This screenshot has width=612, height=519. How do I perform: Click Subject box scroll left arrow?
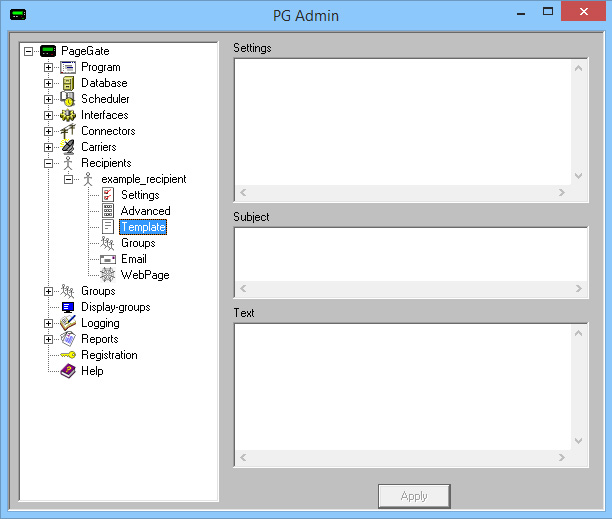243,288
